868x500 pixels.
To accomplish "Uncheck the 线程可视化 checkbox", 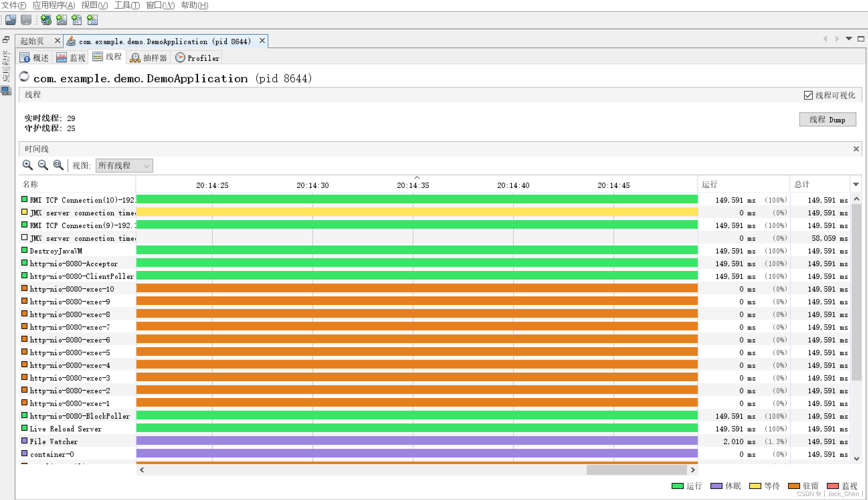I will [x=808, y=95].
